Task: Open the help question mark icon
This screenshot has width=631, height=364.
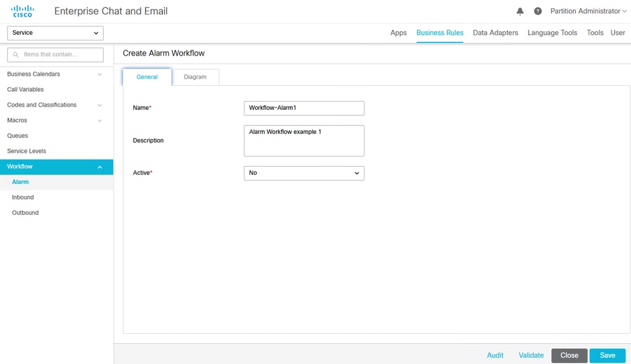Action: point(538,11)
